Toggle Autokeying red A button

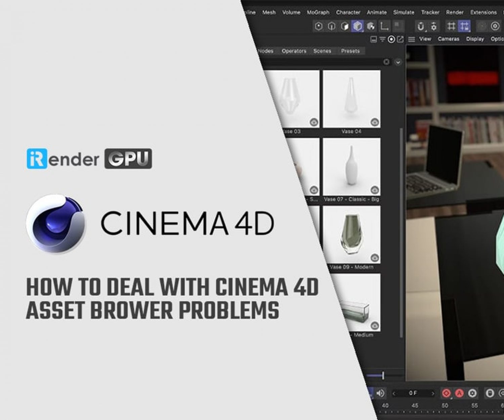459,393
